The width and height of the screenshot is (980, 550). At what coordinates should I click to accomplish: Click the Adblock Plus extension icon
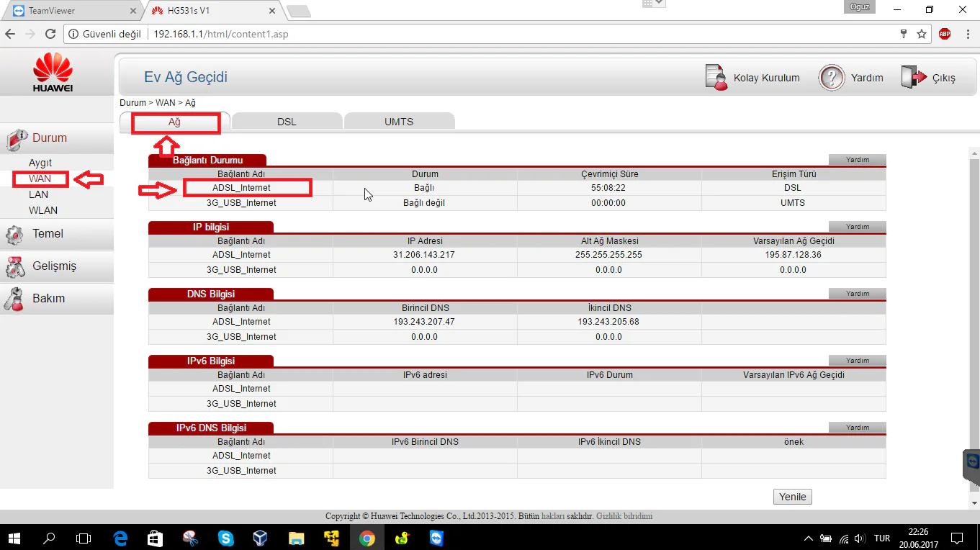[945, 34]
